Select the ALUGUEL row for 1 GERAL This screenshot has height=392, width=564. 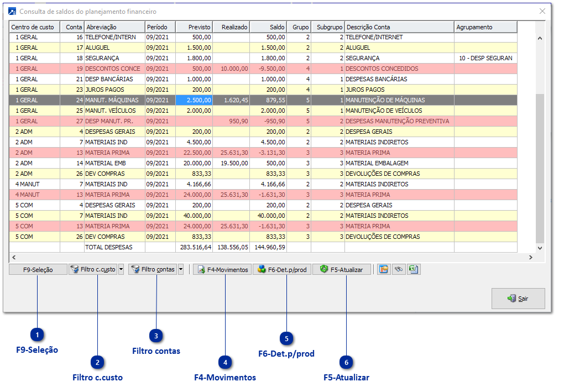click(111, 48)
